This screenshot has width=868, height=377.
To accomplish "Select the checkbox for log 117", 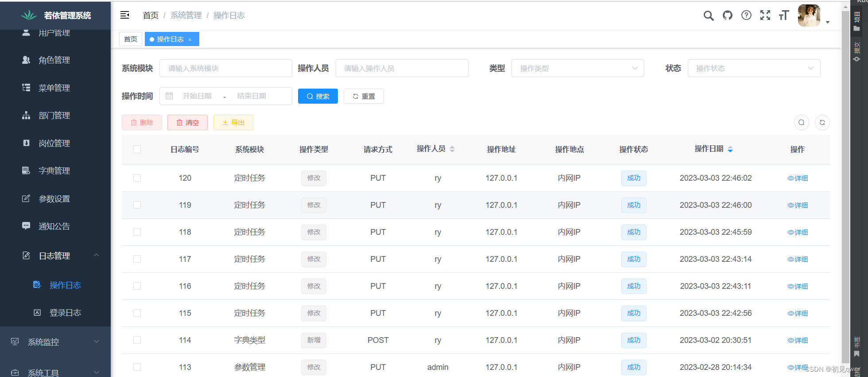I will [137, 259].
